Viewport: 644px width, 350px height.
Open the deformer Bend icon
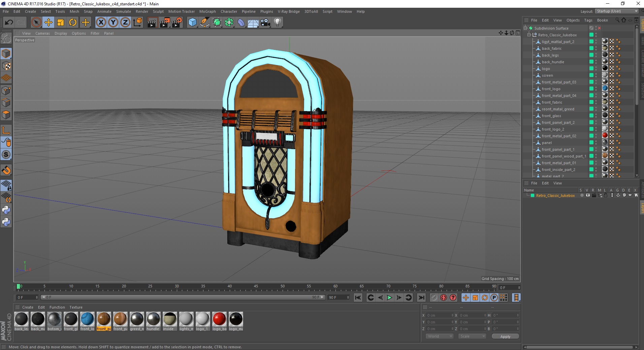pyautogui.click(x=241, y=23)
